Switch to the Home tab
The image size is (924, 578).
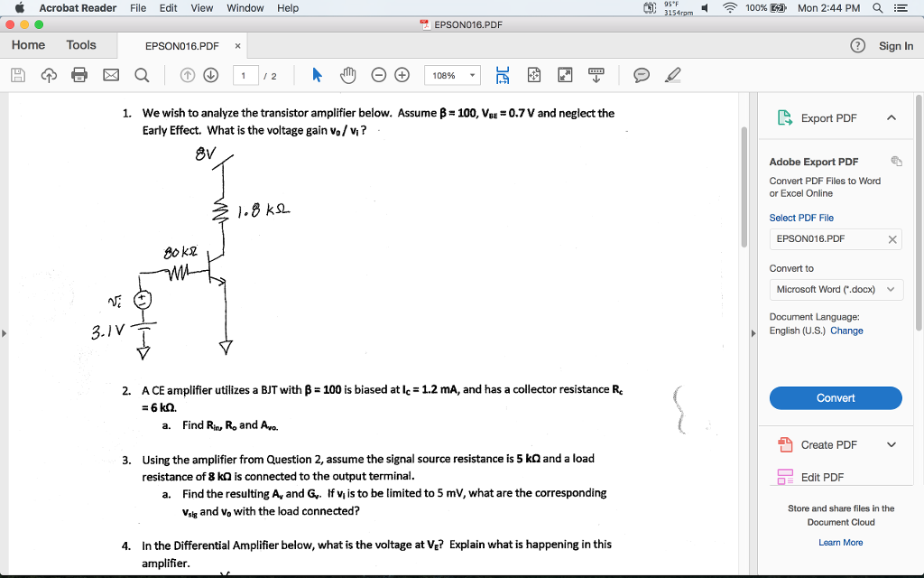point(27,44)
